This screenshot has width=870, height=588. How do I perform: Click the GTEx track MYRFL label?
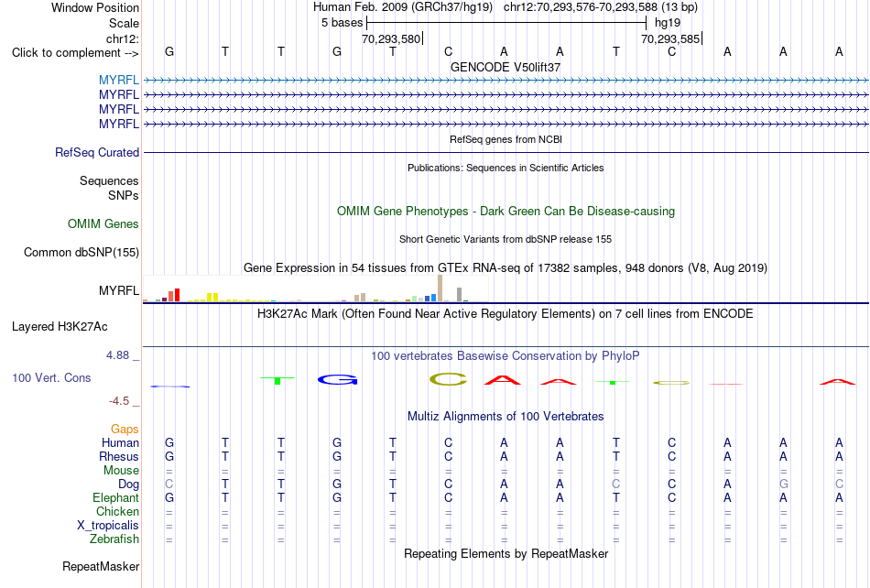[119, 290]
